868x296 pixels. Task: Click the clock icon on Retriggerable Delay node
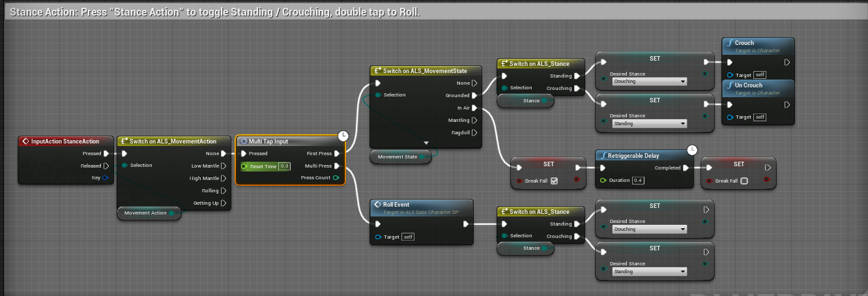(692, 150)
